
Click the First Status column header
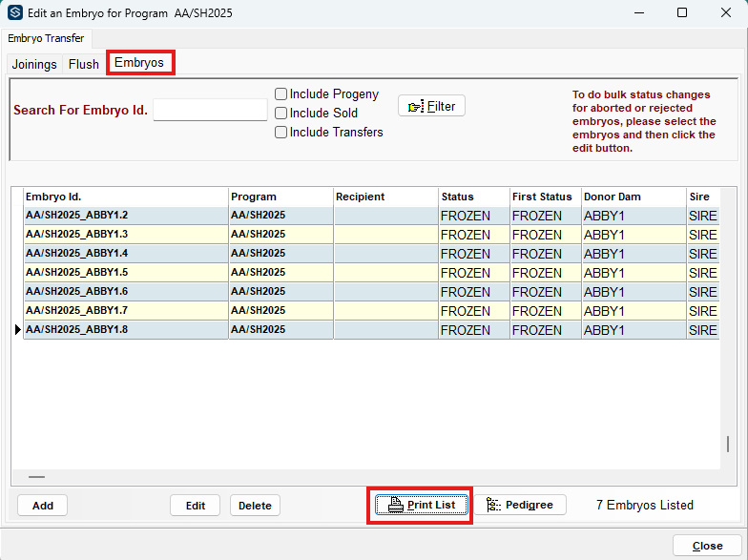(x=546, y=197)
